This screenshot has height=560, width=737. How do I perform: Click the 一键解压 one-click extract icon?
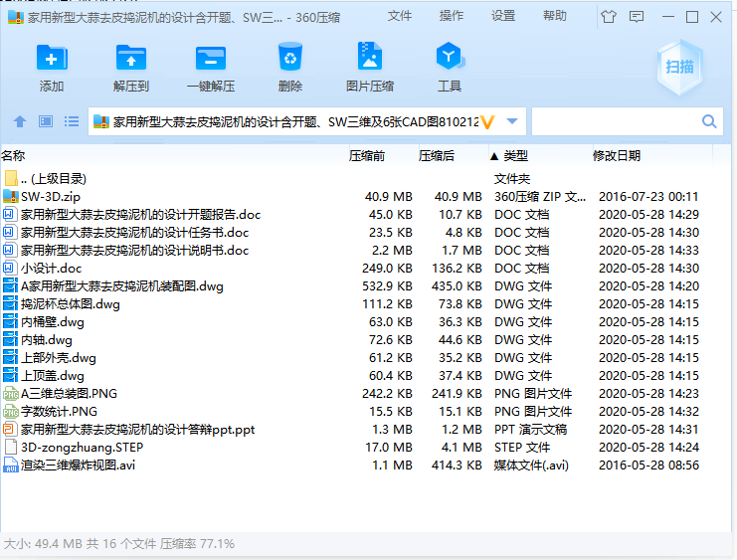tap(211, 59)
